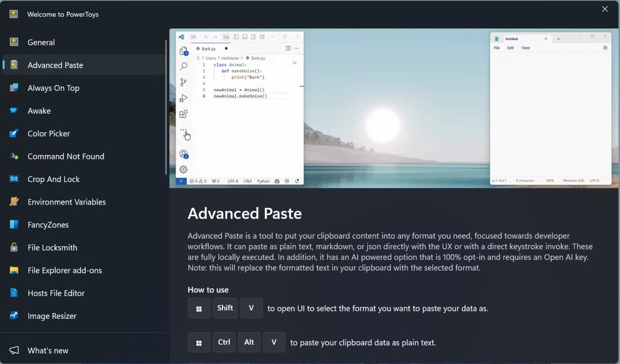Click the Always On Top sidebar icon

coord(14,88)
